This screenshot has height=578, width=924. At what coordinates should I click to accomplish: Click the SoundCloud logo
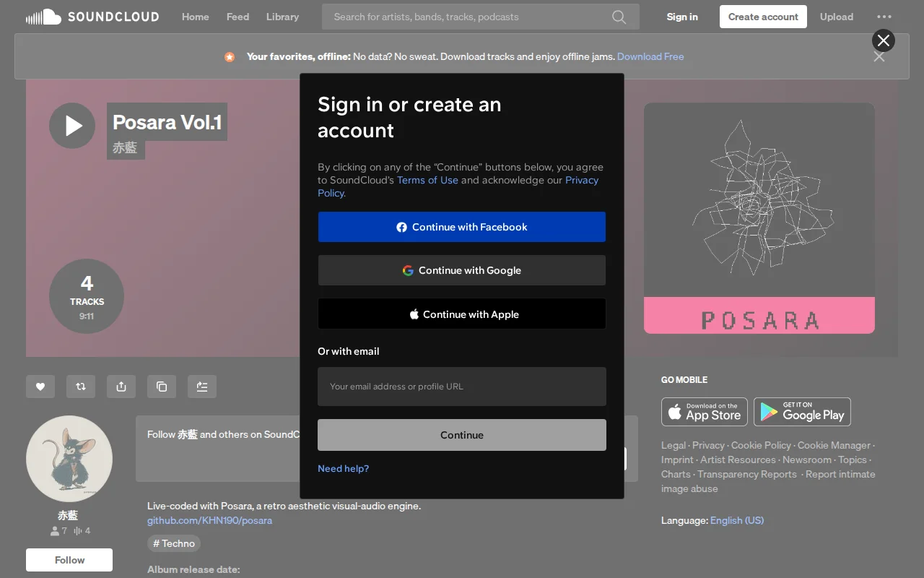point(92,17)
